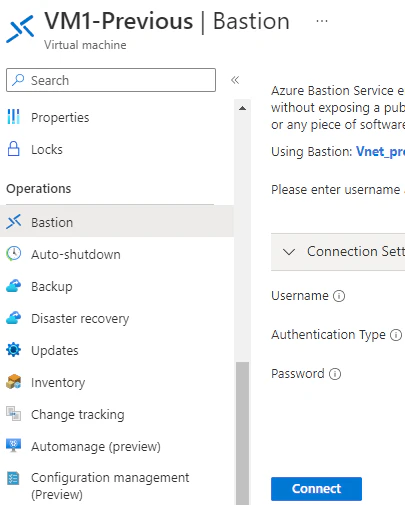Click the Locks padlock icon
The height and width of the screenshot is (505, 405).
[14, 149]
